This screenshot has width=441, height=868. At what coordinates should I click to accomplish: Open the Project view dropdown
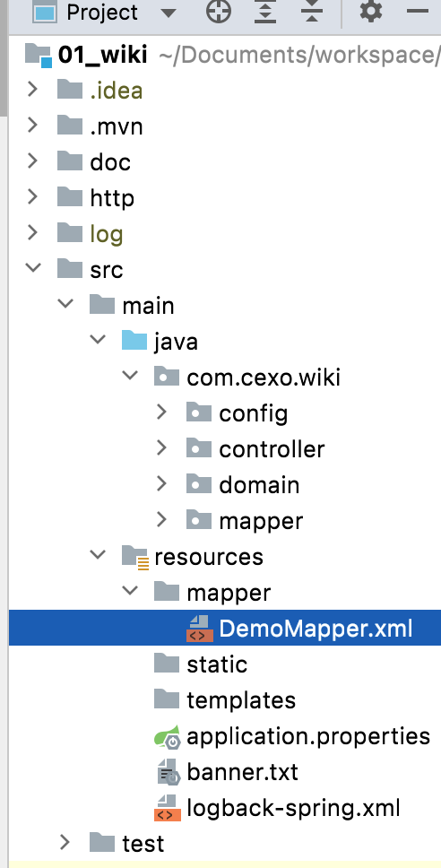[168, 13]
